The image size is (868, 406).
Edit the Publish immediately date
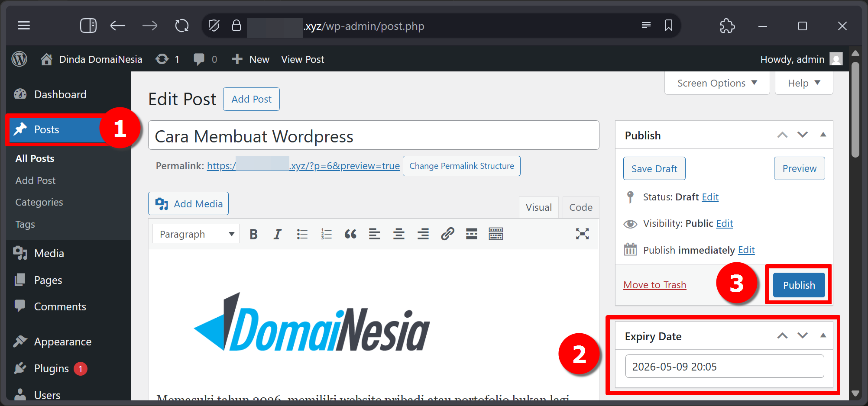click(746, 250)
